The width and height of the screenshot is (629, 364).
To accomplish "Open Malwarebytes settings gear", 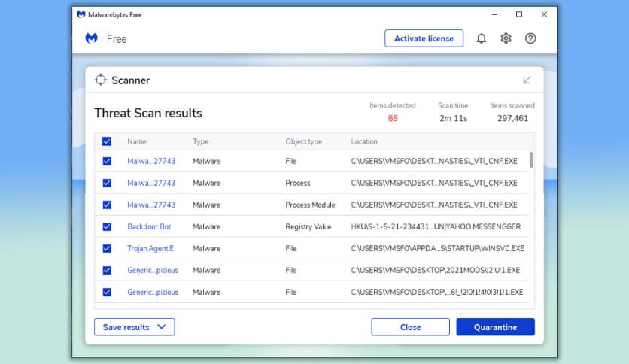I will (x=506, y=38).
